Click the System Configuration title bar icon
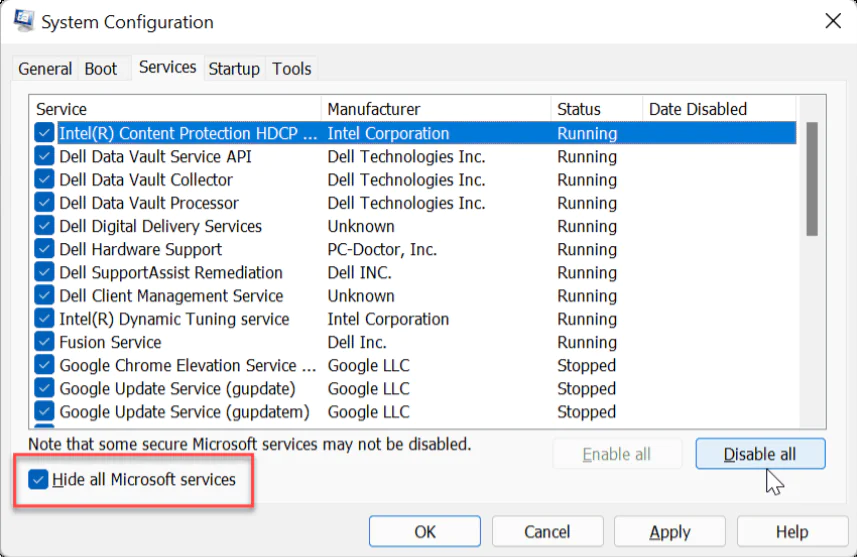Screen dimensions: 857x557 click(24, 20)
